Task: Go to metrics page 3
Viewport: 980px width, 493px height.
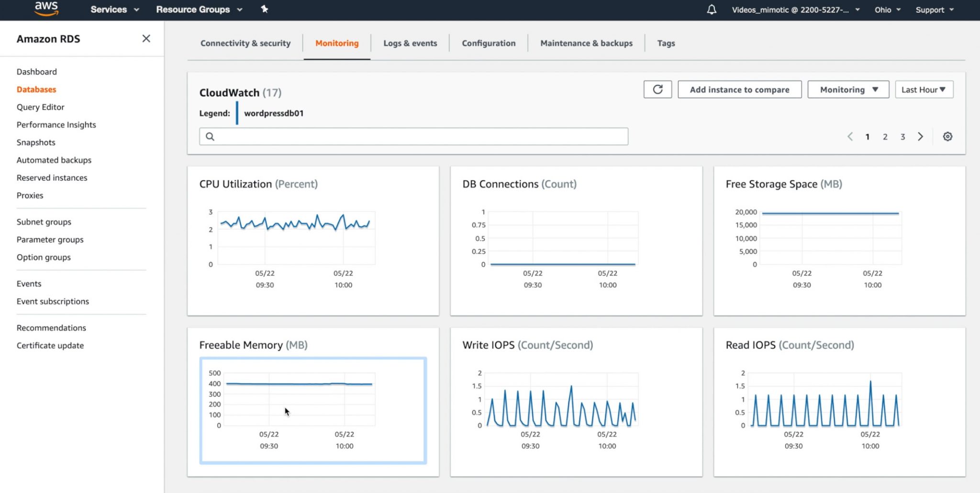Action: point(902,137)
